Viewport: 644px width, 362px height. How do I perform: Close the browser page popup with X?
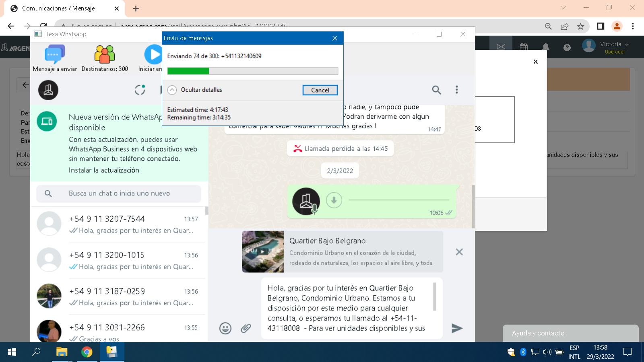coord(536,62)
